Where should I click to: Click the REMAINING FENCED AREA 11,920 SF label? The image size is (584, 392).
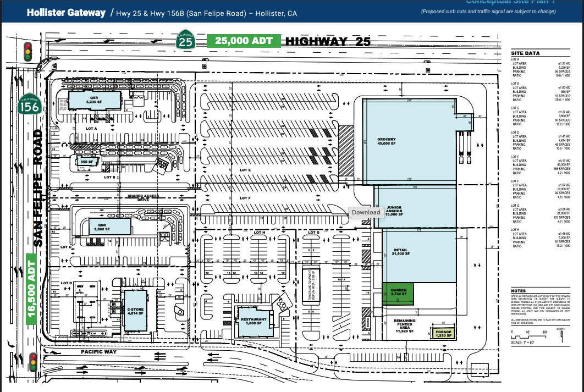(x=405, y=325)
